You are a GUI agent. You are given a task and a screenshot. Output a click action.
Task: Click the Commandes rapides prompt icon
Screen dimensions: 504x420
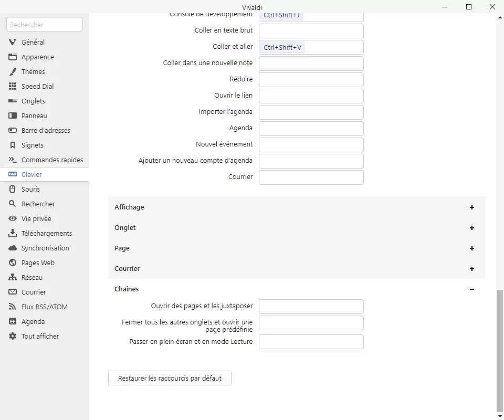click(x=13, y=160)
